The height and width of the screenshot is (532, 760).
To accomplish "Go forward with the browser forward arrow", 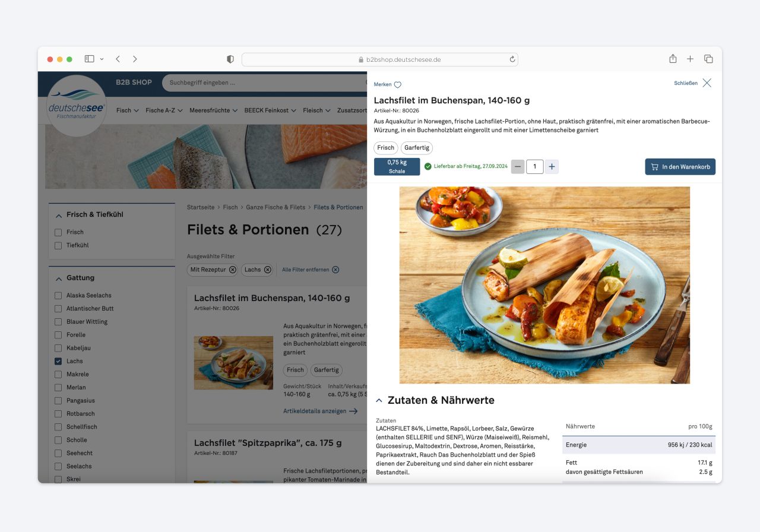I will click(x=135, y=59).
